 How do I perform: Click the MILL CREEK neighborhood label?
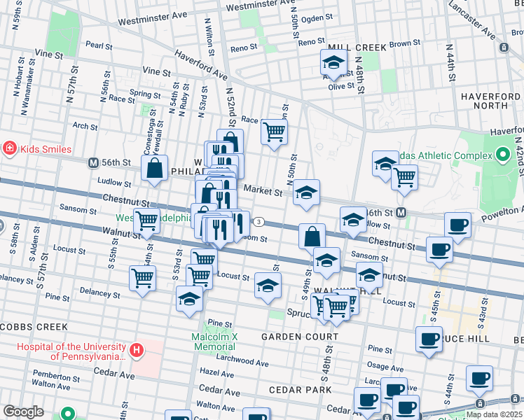point(357,48)
